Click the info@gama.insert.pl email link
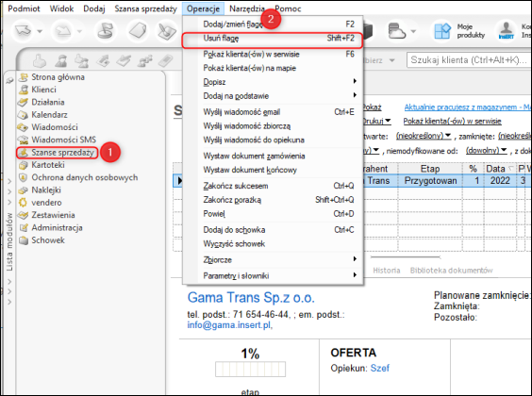 [x=228, y=325]
